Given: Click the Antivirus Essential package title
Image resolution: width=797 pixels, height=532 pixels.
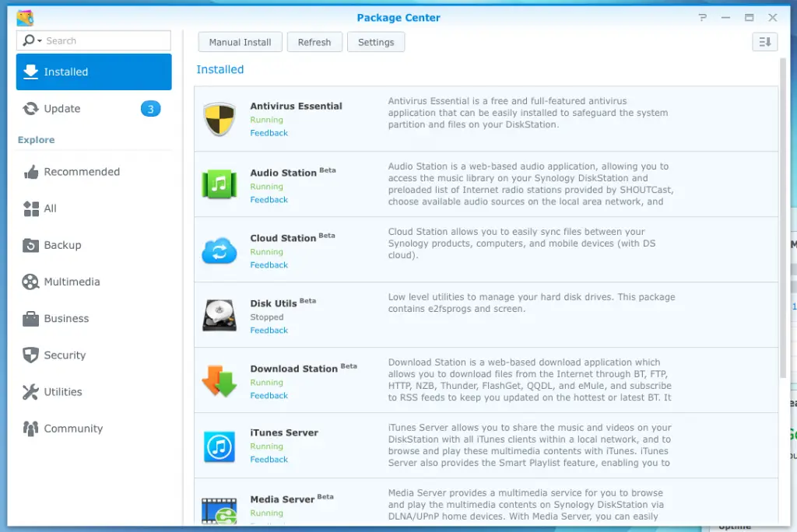Looking at the screenshot, I should tap(296, 107).
